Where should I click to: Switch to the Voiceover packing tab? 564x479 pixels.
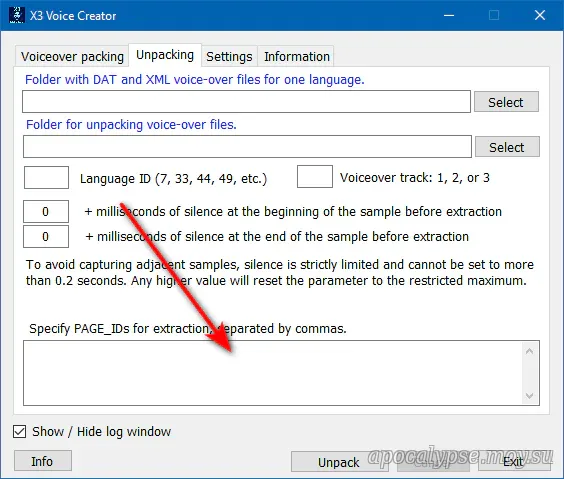click(72, 56)
